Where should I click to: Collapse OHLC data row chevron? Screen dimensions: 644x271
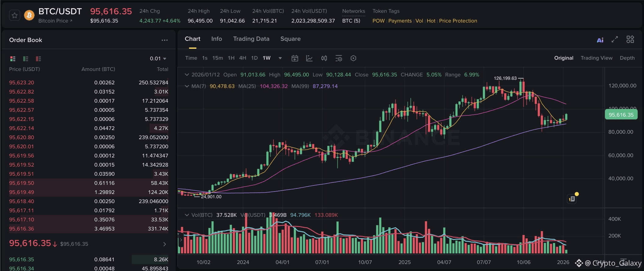click(187, 75)
